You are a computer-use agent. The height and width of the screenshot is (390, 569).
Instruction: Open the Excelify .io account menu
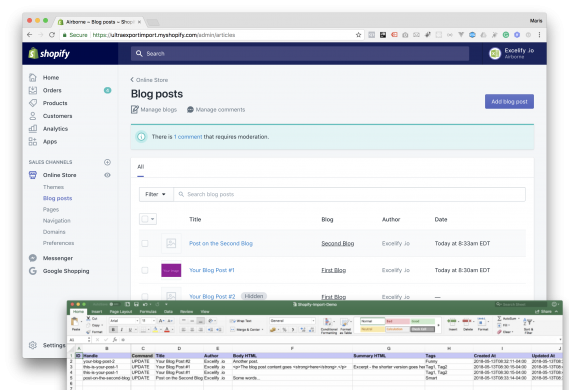coord(512,53)
